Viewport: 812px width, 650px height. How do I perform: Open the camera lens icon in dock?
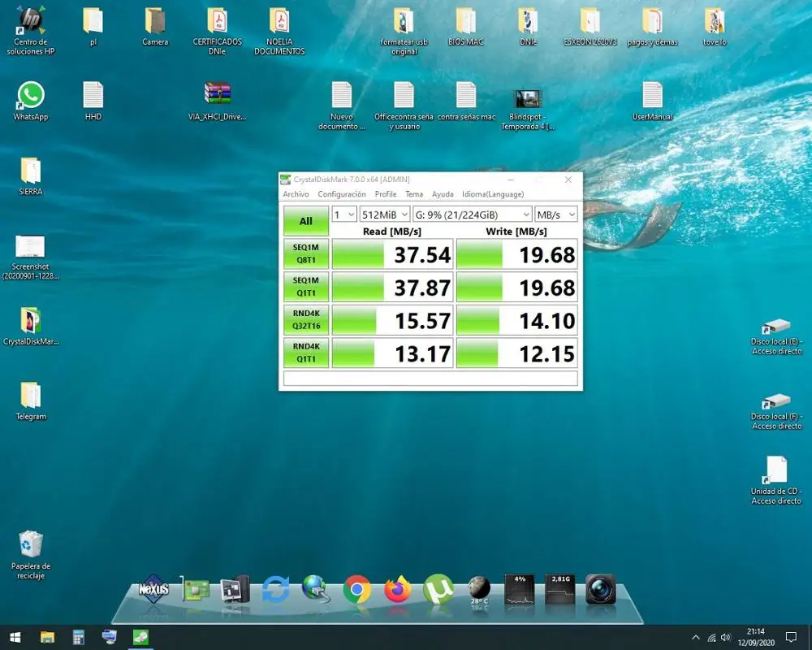[x=601, y=590]
